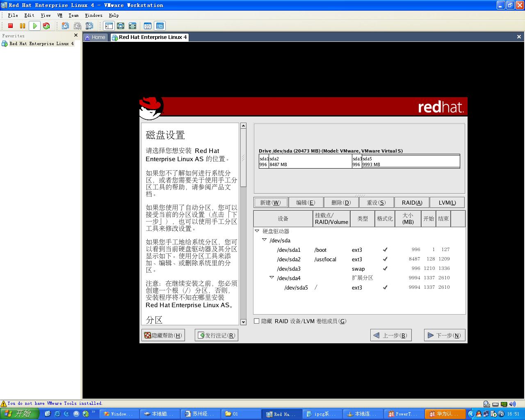The image size is (525, 420).
Task: Click the Windows 开始 Start button
Action: 19,414
